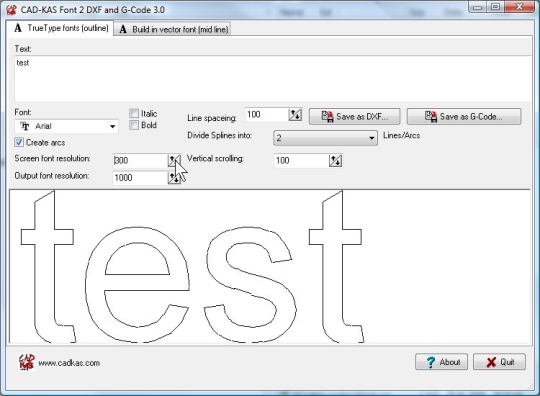This screenshot has height=396, width=540.
Task: Click the Line spacing value field
Action: [267, 115]
